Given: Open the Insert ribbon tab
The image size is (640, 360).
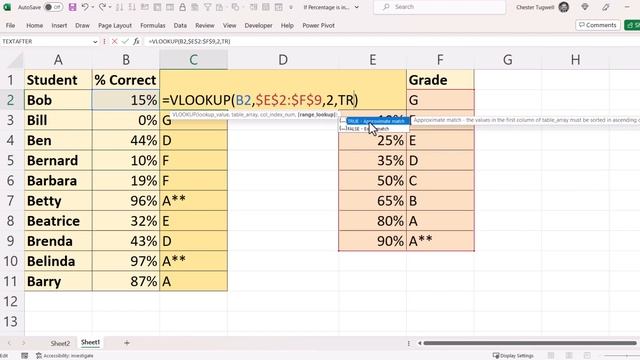Looking at the screenshot, I should click(x=59, y=25).
